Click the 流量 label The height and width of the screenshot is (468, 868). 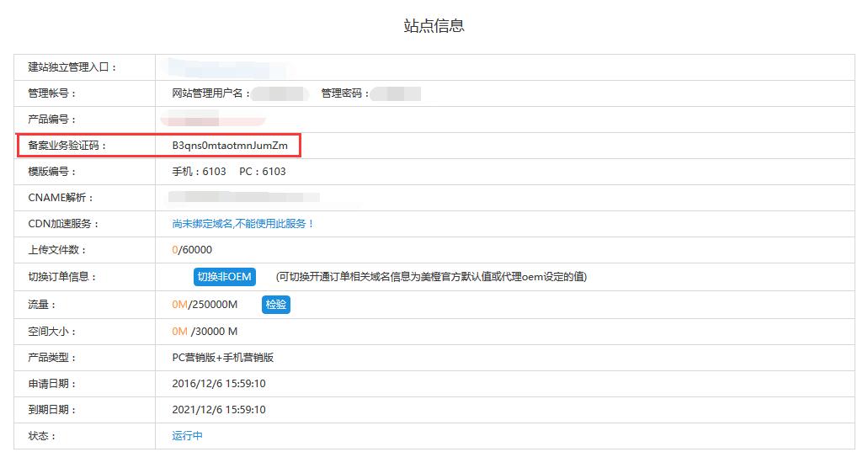(42, 304)
